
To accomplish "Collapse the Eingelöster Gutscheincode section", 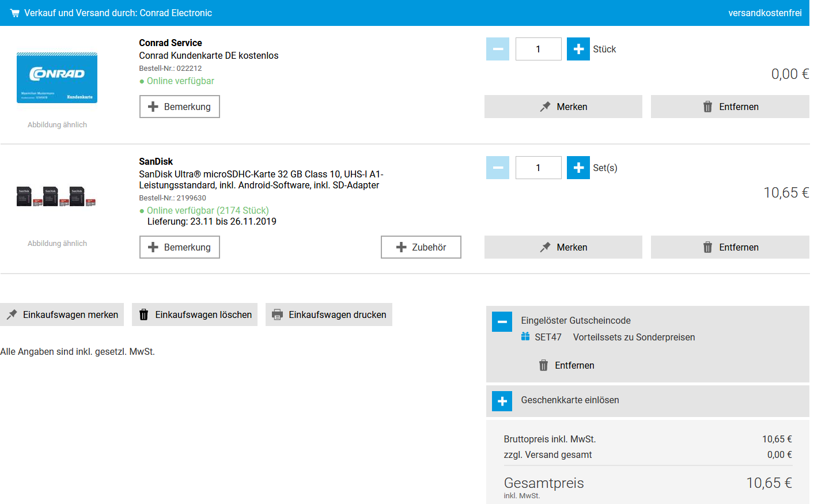I will click(502, 321).
